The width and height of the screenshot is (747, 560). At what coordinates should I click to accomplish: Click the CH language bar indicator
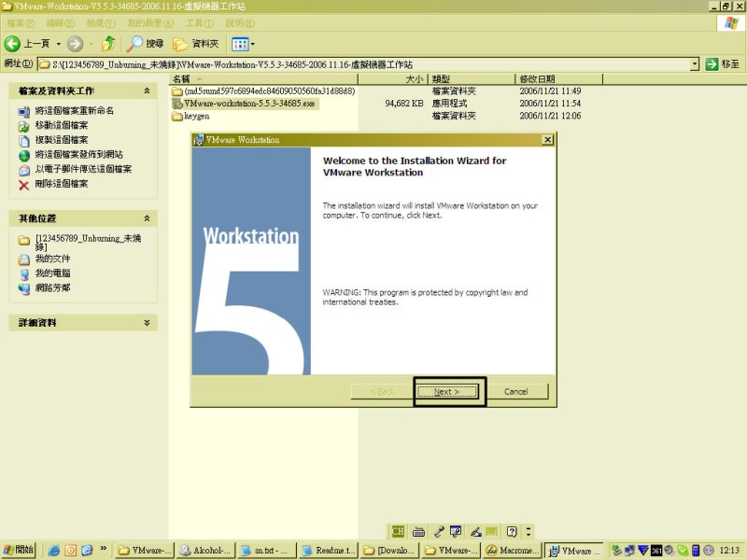(398, 531)
